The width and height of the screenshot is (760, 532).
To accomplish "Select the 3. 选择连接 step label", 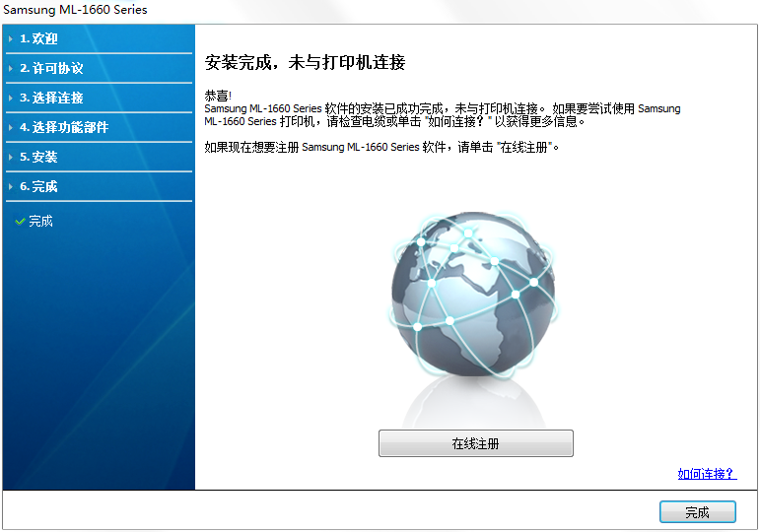I will pos(51,99).
